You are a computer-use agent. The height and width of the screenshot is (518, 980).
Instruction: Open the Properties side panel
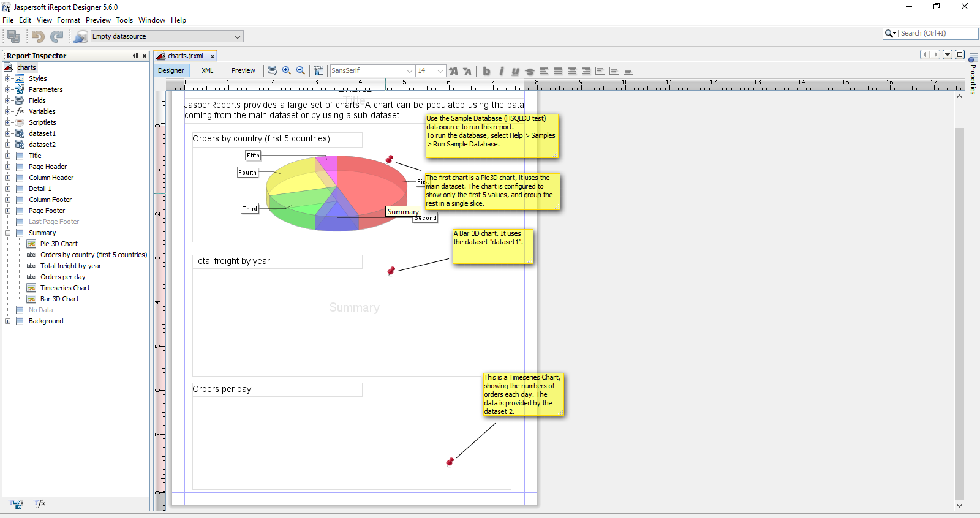click(x=973, y=74)
